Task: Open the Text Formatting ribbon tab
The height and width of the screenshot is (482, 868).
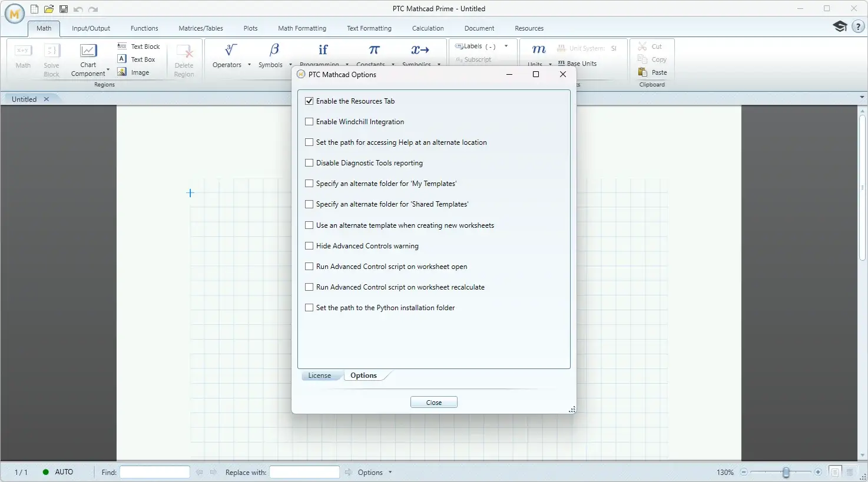Action: pyautogui.click(x=369, y=28)
